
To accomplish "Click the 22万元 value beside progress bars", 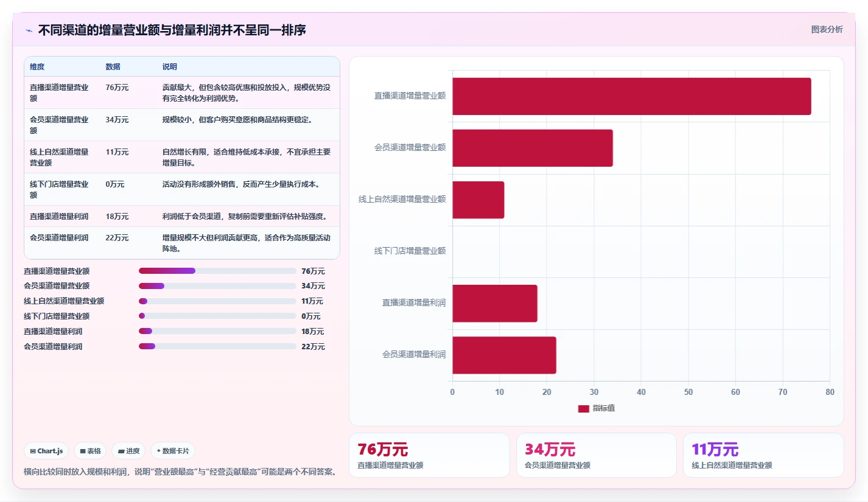I will click(313, 347).
